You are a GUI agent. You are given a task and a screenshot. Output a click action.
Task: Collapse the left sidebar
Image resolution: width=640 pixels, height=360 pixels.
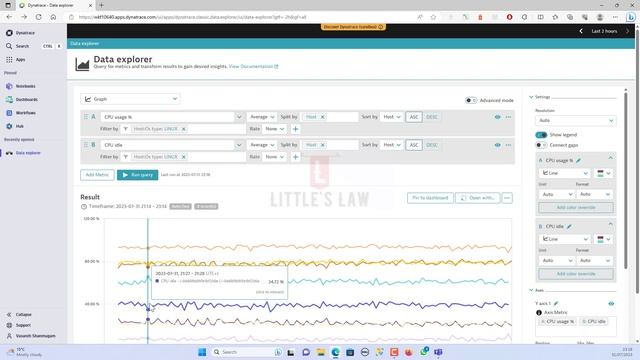[x=19, y=315]
